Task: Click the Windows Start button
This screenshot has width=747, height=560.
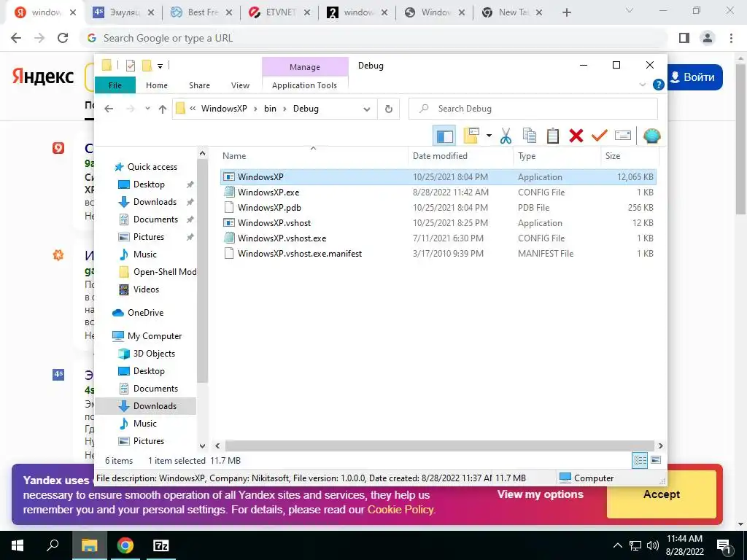Action: [18, 545]
